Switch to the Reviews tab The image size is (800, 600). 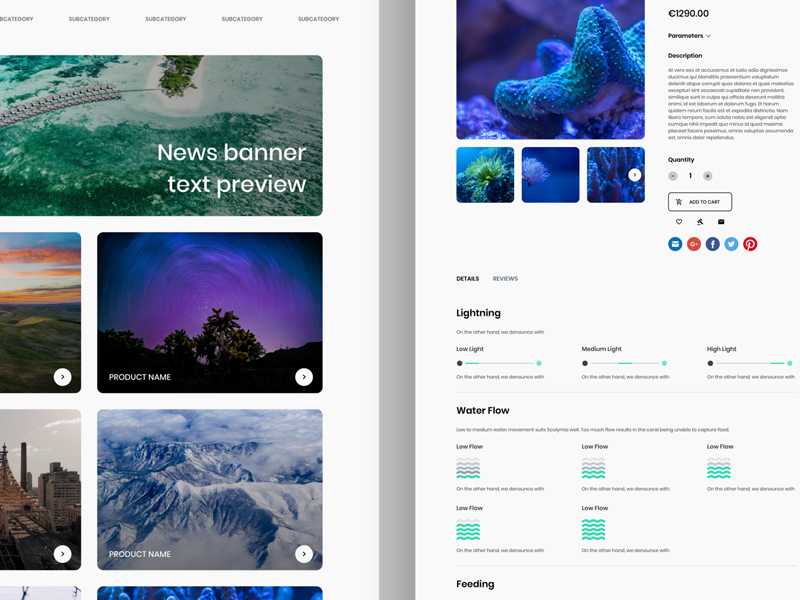pyautogui.click(x=505, y=279)
